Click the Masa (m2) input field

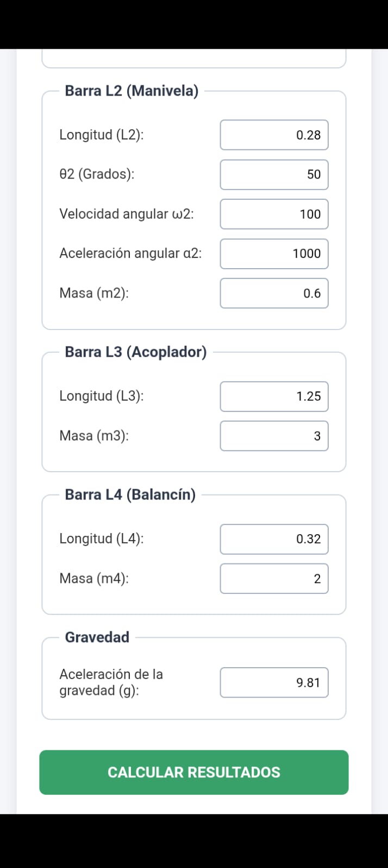point(274,293)
